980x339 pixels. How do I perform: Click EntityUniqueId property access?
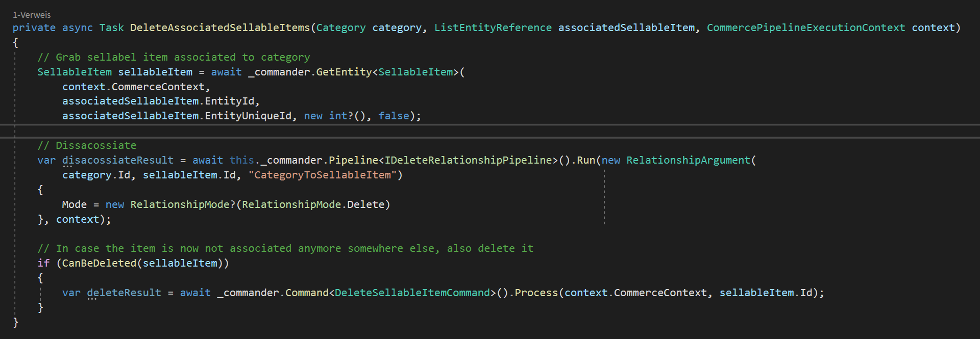coord(248,116)
